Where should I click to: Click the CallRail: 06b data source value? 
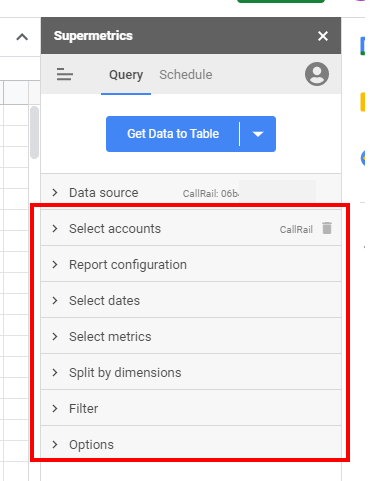click(211, 193)
